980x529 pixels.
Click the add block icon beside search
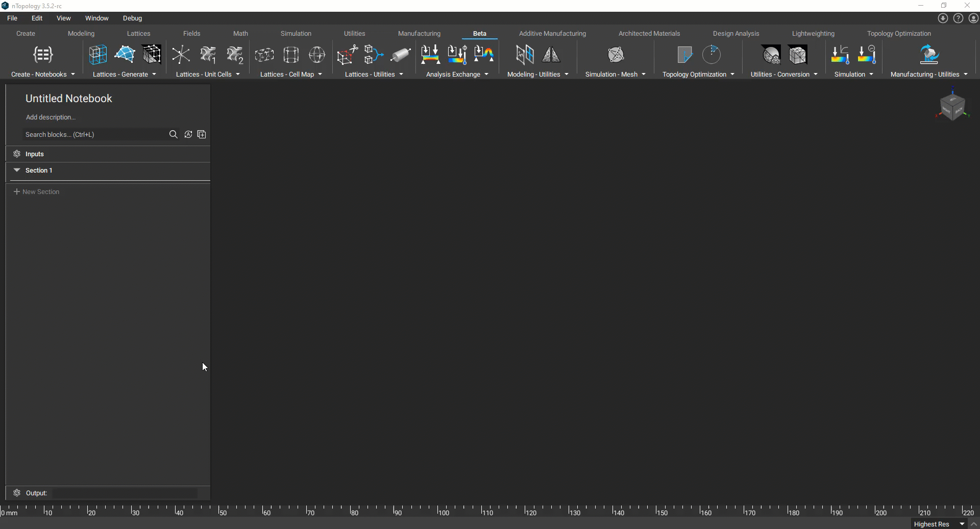(202, 134)
